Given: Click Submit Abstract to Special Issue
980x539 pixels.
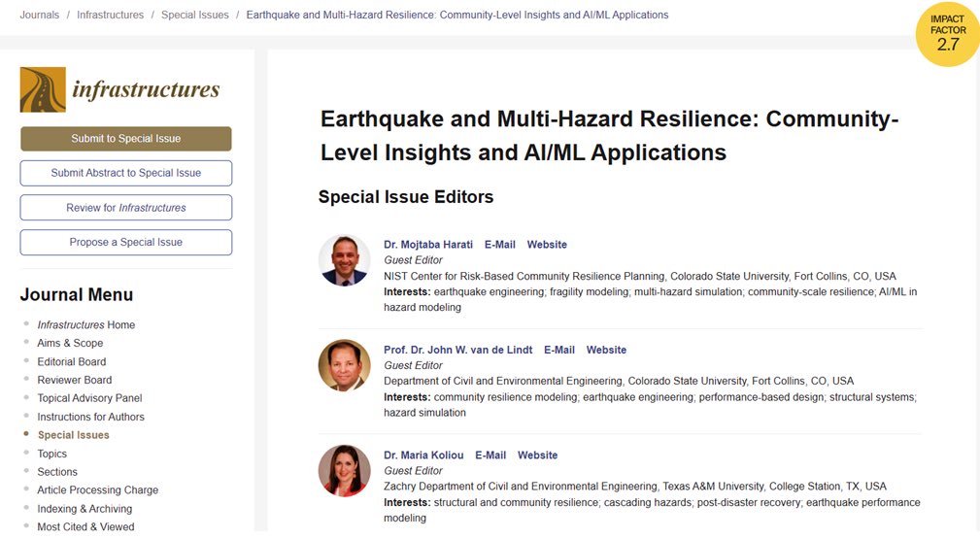Looking at the screenshot, I should point(125,173).
